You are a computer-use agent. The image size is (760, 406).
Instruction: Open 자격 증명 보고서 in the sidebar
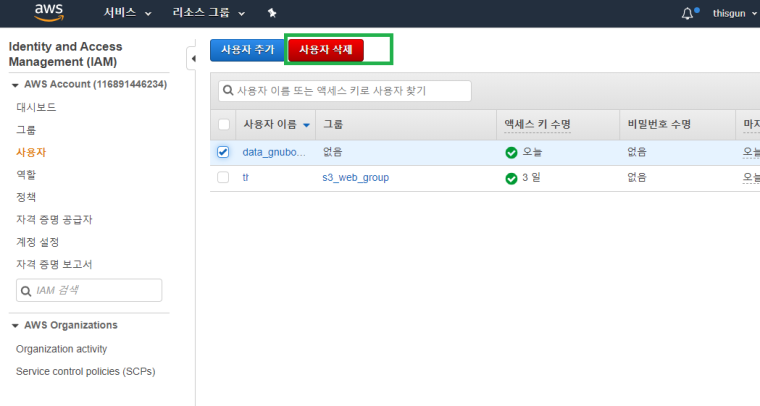pyautogui.click(x=54, y=264)
